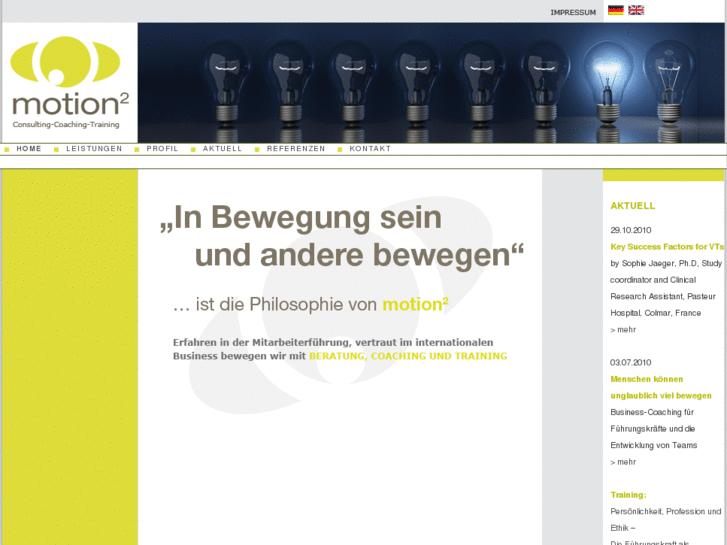The width and height of the screenshot is (727, 545).
Task: Click the AKTUELL sidebar heading
Action: (x=632, y=206)
